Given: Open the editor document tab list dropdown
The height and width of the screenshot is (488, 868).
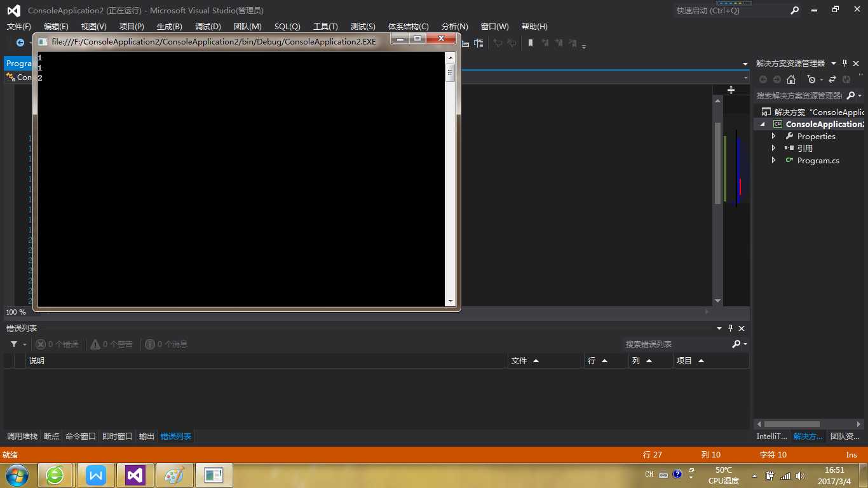Looking at the screenshot, I should click(745, 64).
